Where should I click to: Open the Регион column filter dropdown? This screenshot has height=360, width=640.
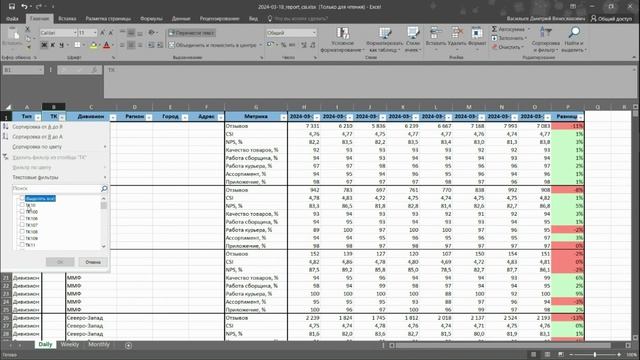[x=149, y=118]
